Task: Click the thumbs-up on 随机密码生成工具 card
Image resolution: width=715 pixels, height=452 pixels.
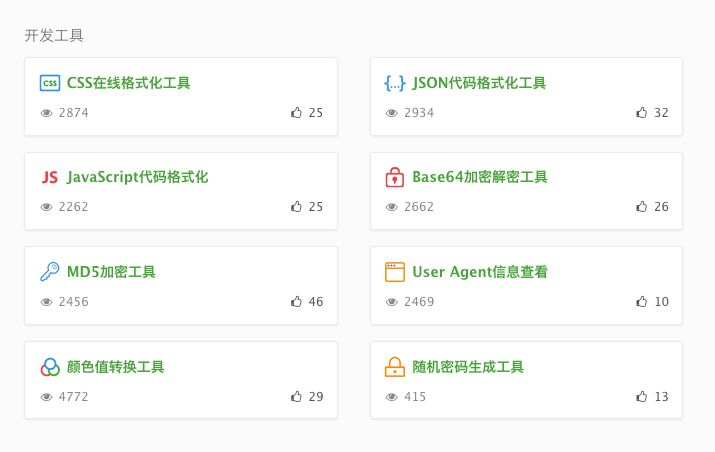Action: (x=642, y=396)
